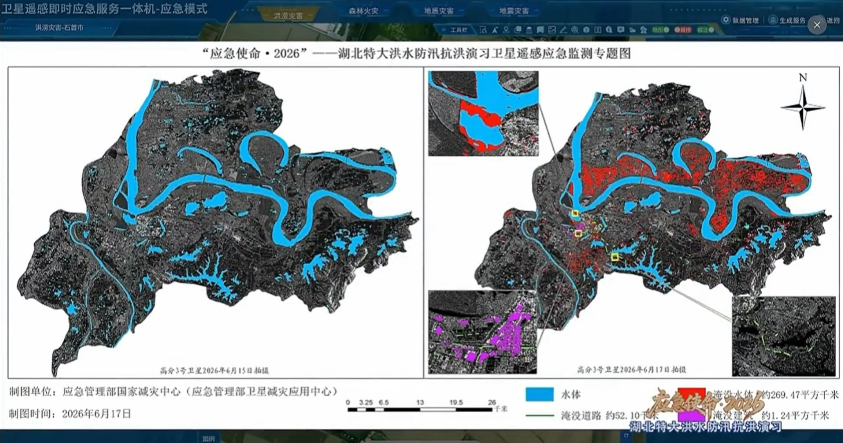Collapse the 工具栏 toolbar arrow

click(x=444, y=30)
